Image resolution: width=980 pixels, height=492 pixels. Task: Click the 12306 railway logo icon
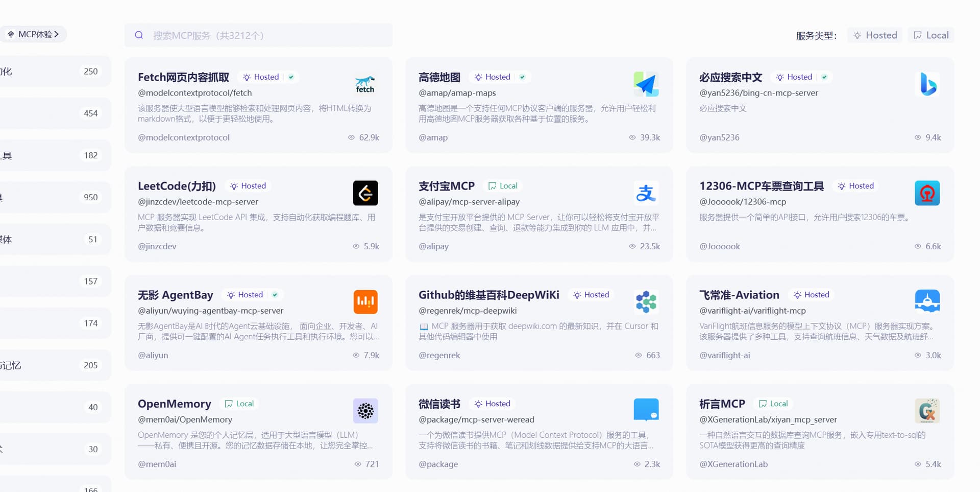tap(927, 193)
